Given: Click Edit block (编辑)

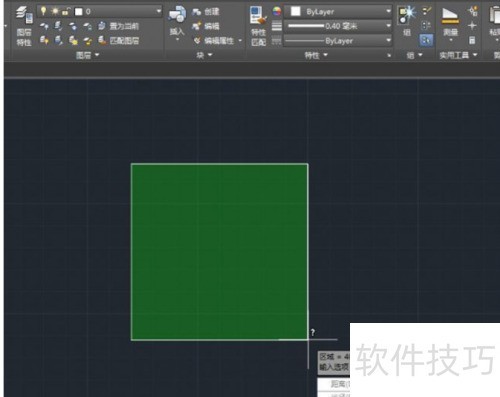Looking at the screenshot, I should [206, 26].
